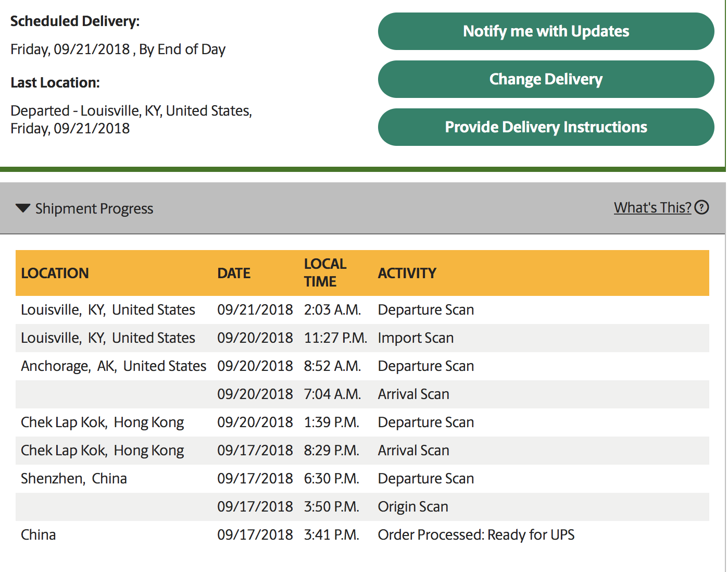Click the Change Delivery button

(x=546, y=79)
